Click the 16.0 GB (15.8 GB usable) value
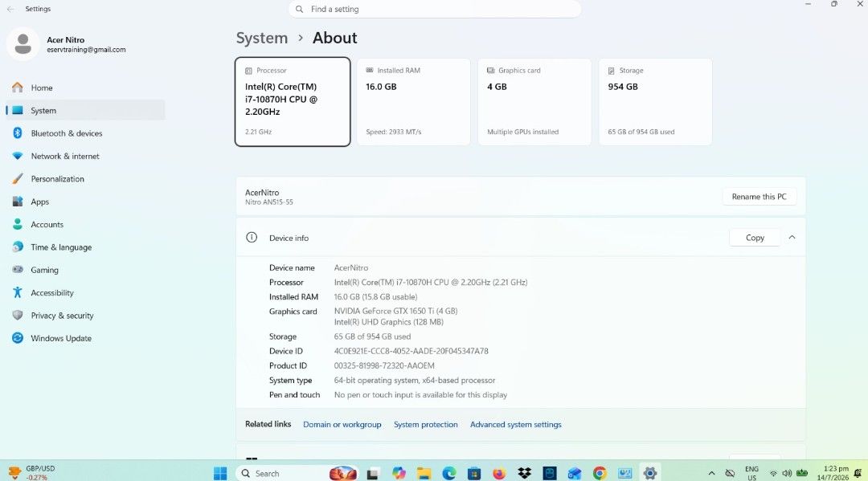 click(x=375, y=296)
